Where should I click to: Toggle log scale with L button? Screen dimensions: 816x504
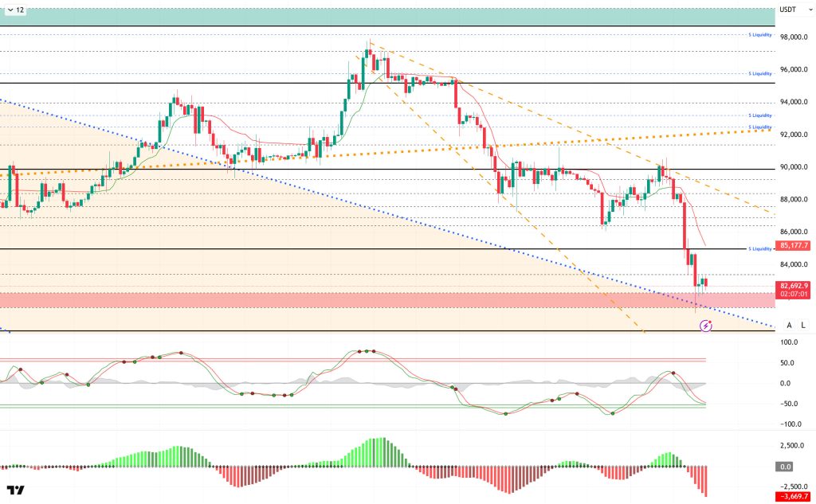[802, 325]
